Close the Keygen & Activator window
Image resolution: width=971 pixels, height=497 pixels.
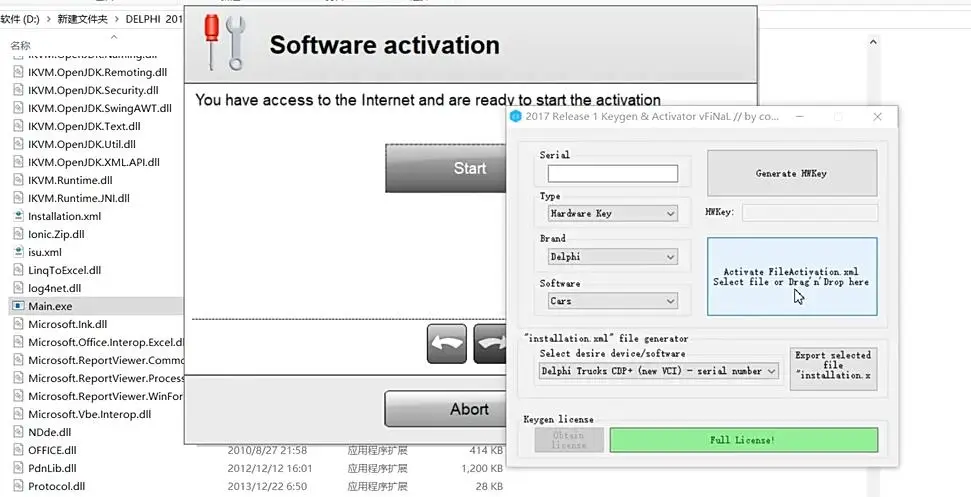(x=877, y=116)
